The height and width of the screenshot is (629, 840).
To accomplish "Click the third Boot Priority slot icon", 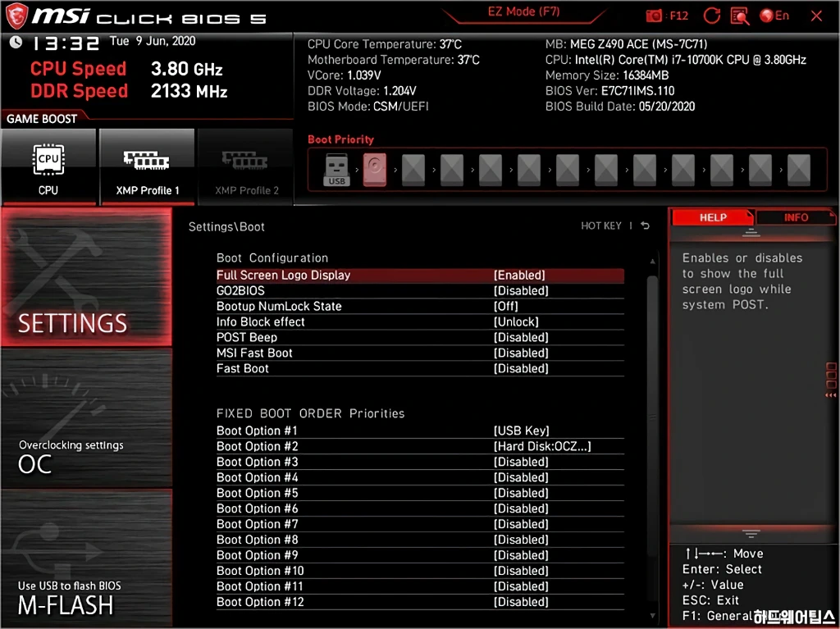I will pos(413,170).
